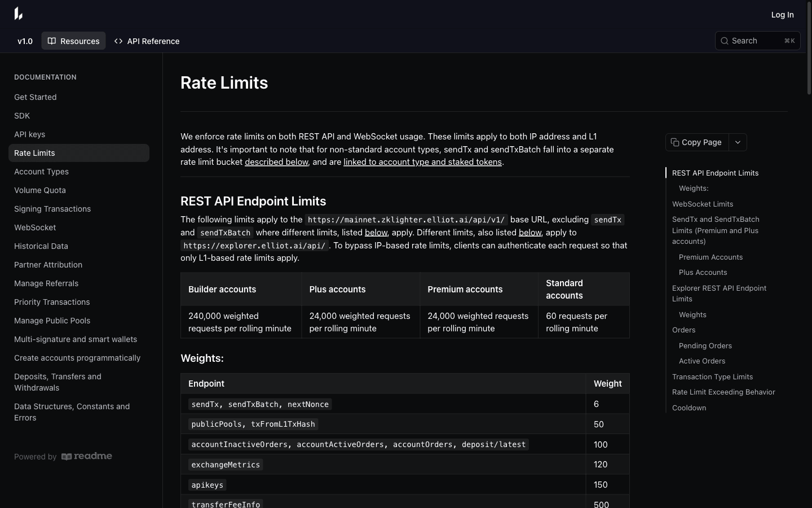Jump to Explorer REST API Endpoint Limits

[x=719, y=294]
